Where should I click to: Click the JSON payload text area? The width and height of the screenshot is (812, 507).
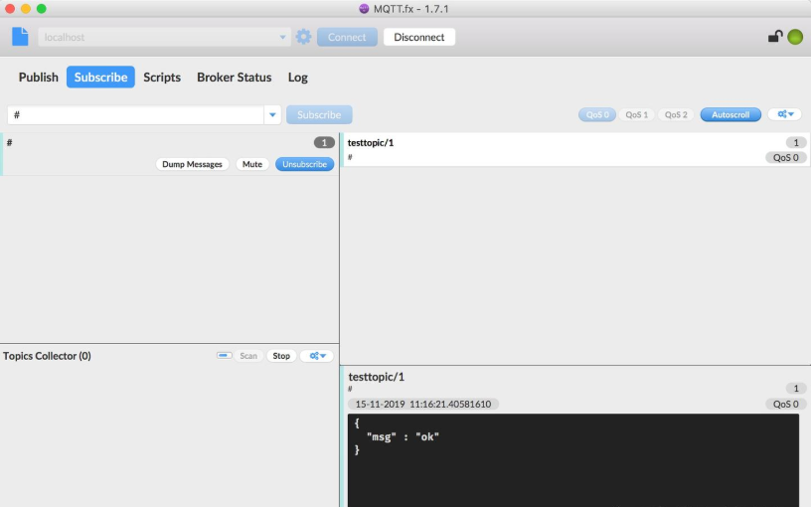[x=573, y=460]
